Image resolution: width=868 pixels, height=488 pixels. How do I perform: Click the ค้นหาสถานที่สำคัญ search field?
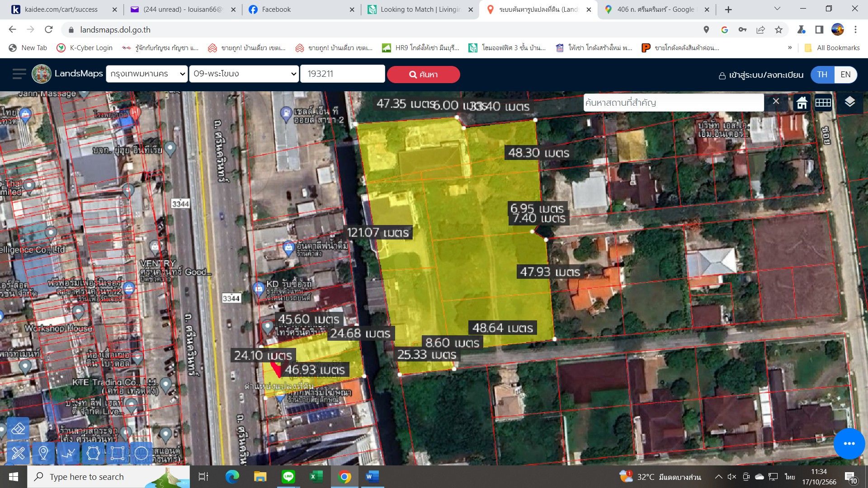pyautogui.click(x=674, y=103)
